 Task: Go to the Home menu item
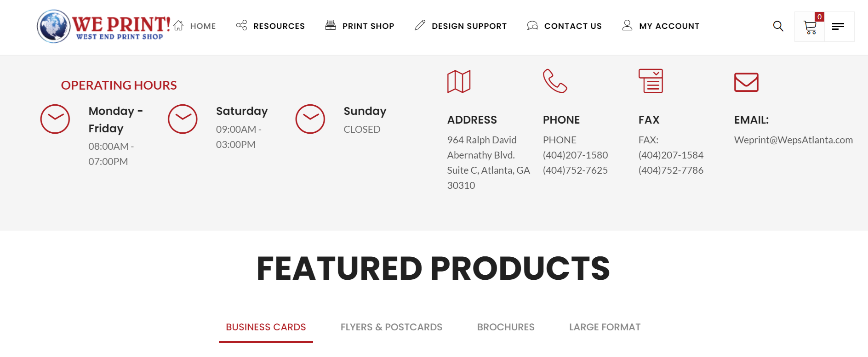pos(195,26)
